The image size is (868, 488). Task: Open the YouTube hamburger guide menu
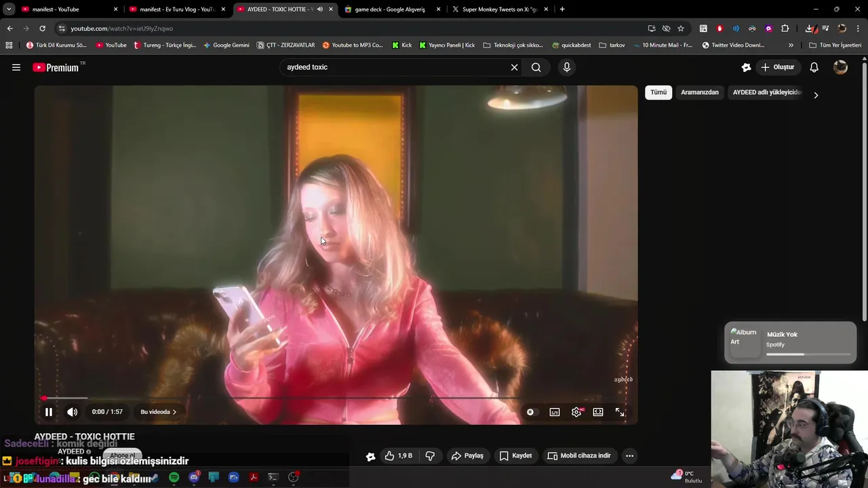tap(16, 67)
